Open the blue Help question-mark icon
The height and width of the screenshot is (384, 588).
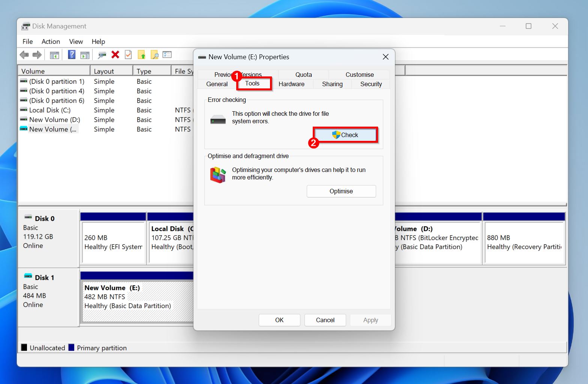[x=72, y=55]
